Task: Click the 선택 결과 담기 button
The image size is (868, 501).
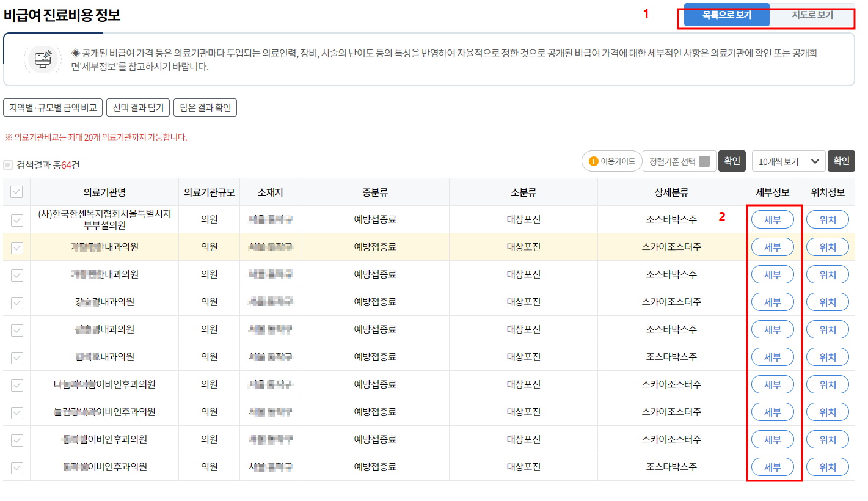Action: (x=137, y=108)
